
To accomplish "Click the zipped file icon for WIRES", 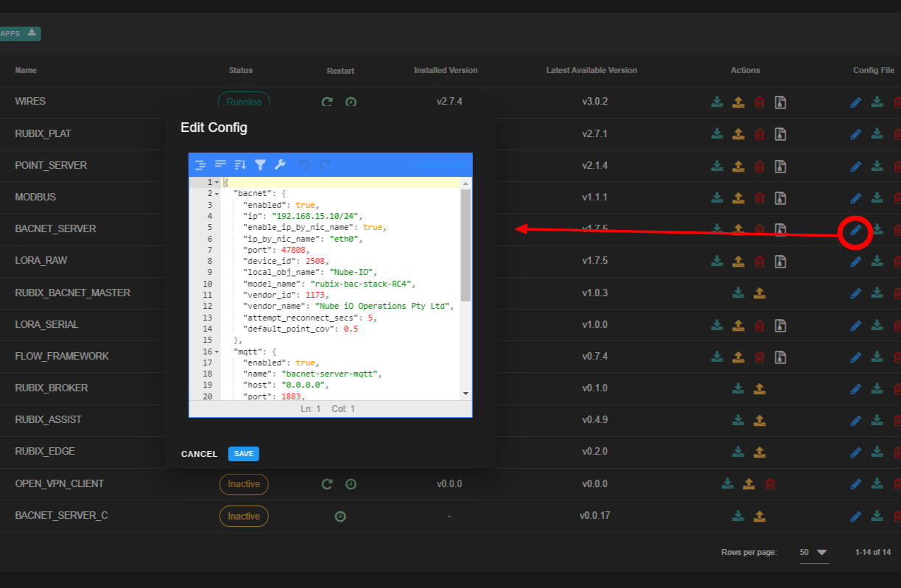I will [x=780, y=102].
